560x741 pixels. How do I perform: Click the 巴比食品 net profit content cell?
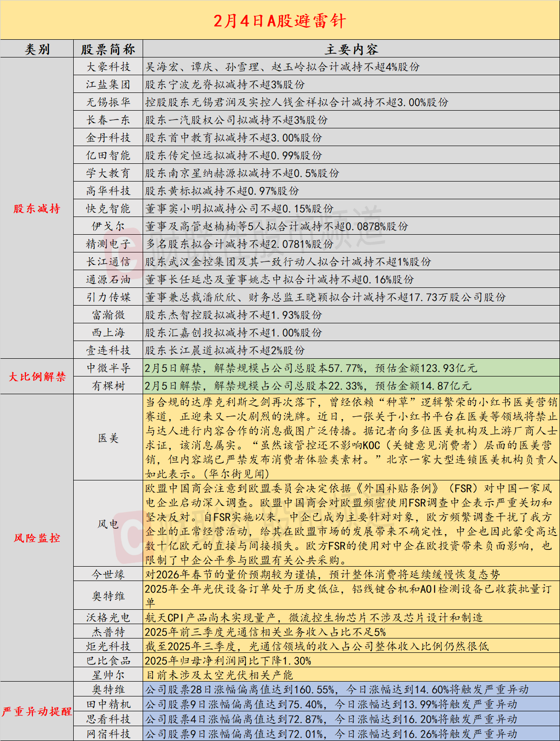351,661
